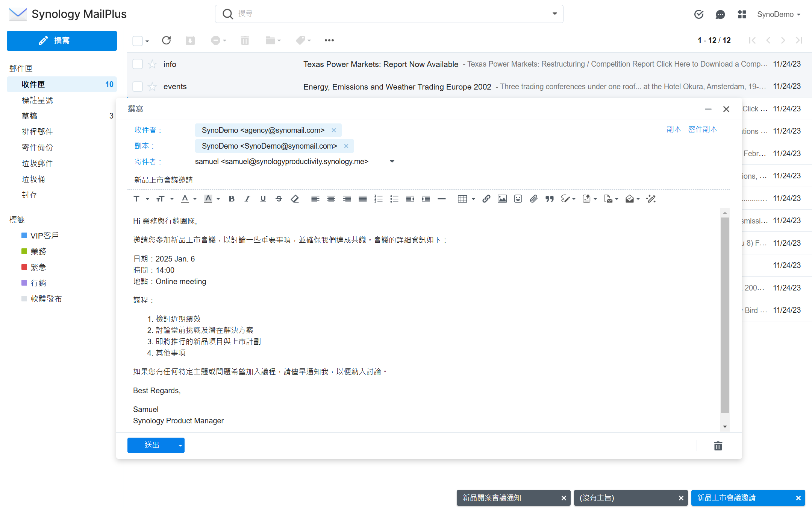Open the move-to-folder dropdown in mail toolbar
This screenshot has width=812, height=508.
273,40
